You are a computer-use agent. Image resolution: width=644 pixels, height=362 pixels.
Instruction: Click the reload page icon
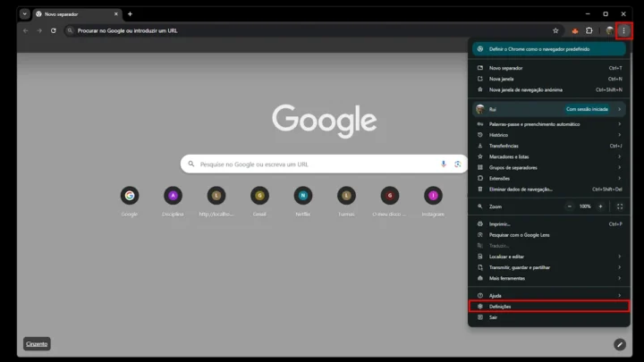(x=54, y=30)
